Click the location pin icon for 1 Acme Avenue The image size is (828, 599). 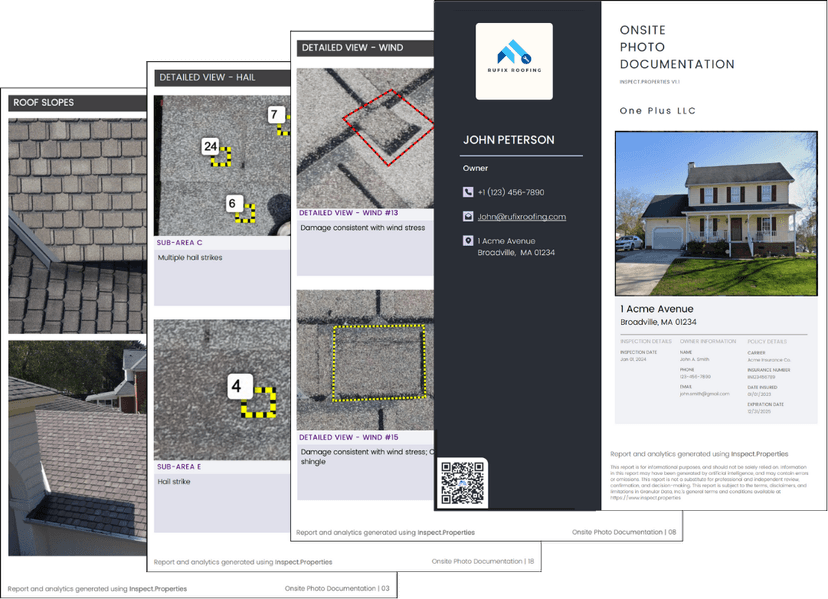466,240
